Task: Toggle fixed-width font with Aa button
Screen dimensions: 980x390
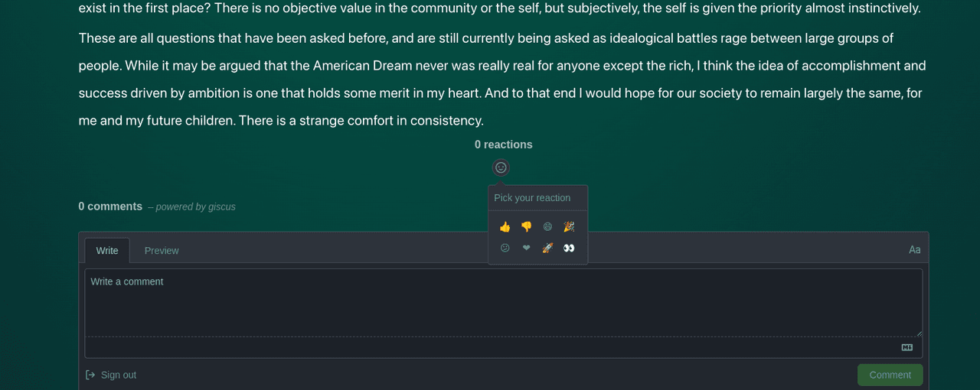Action: tap(914, 250)
